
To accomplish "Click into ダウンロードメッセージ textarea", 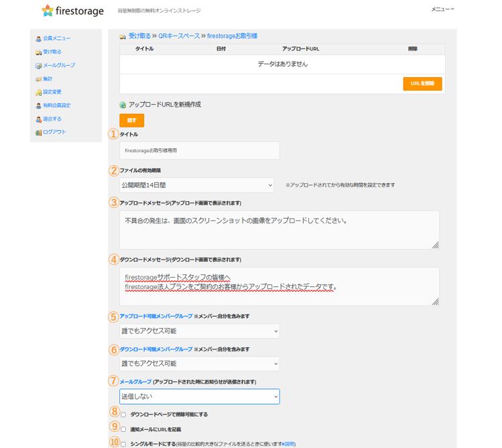I will pyautogui.click(x=279, y=286).
